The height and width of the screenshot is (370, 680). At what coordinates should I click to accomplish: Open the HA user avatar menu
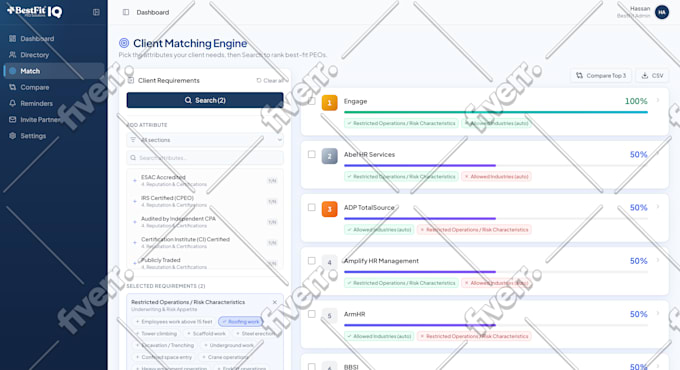[x=662, y=12]
